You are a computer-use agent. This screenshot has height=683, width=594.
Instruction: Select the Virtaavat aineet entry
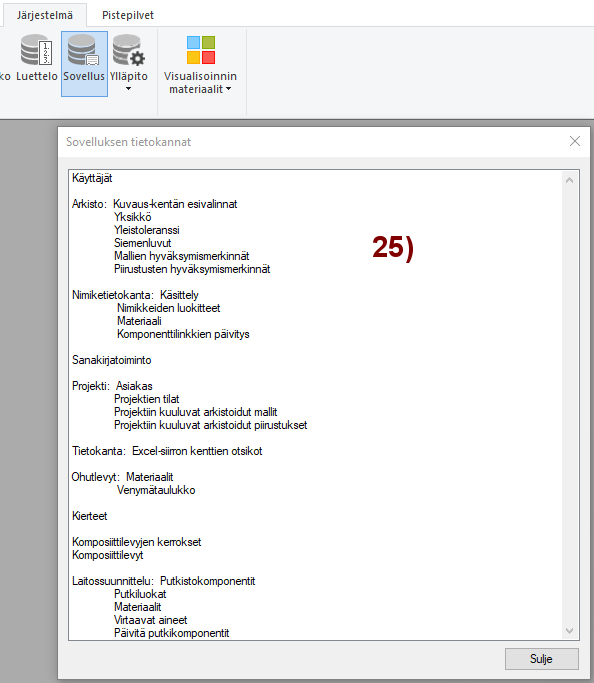pos(151,620)
